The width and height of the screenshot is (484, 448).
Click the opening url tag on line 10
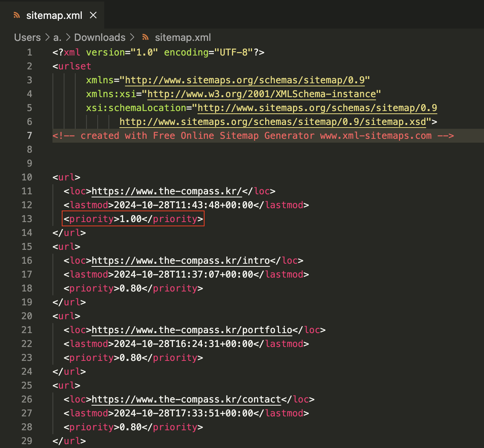click(66, 177)
